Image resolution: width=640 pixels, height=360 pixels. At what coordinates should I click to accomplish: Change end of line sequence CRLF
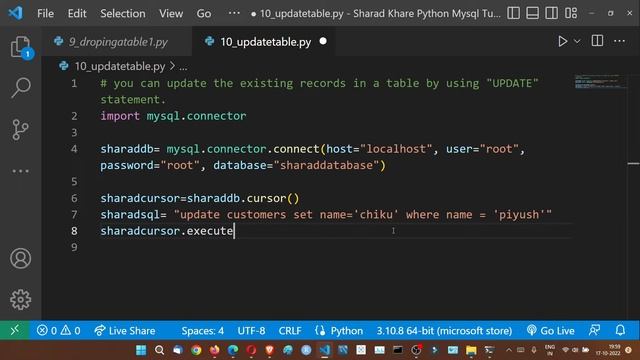290,331
